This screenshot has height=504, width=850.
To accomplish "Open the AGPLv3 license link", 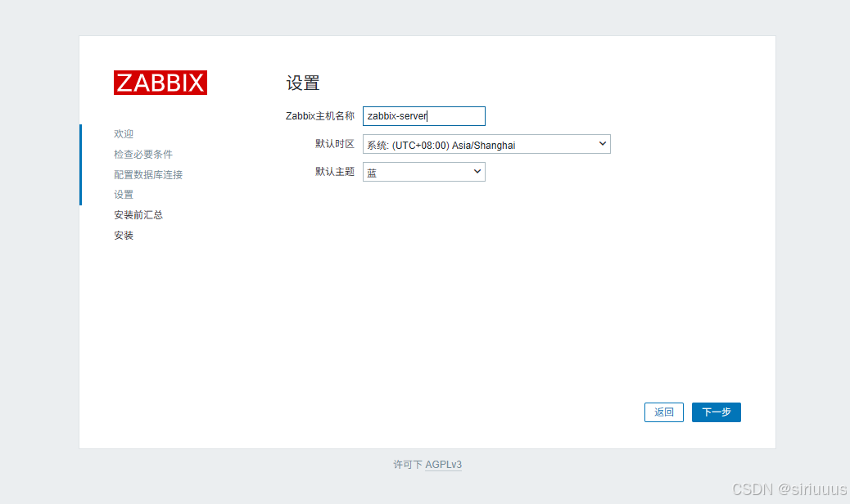I will point(444,465).
